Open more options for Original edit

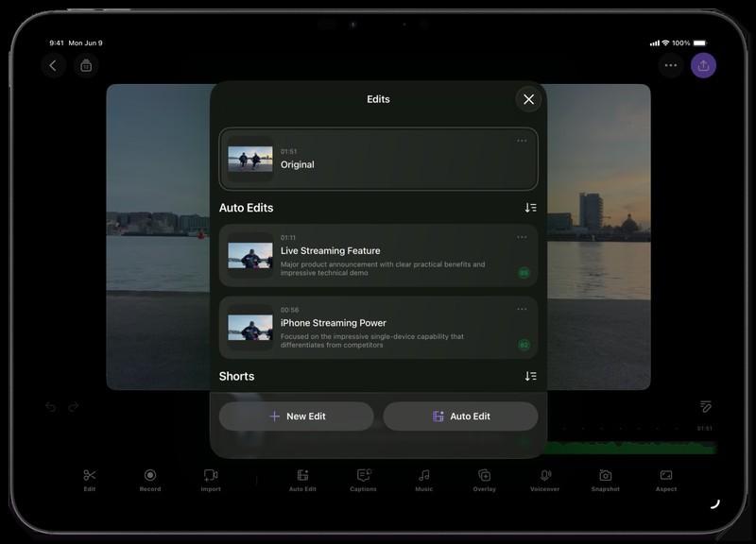click(522, 141)
